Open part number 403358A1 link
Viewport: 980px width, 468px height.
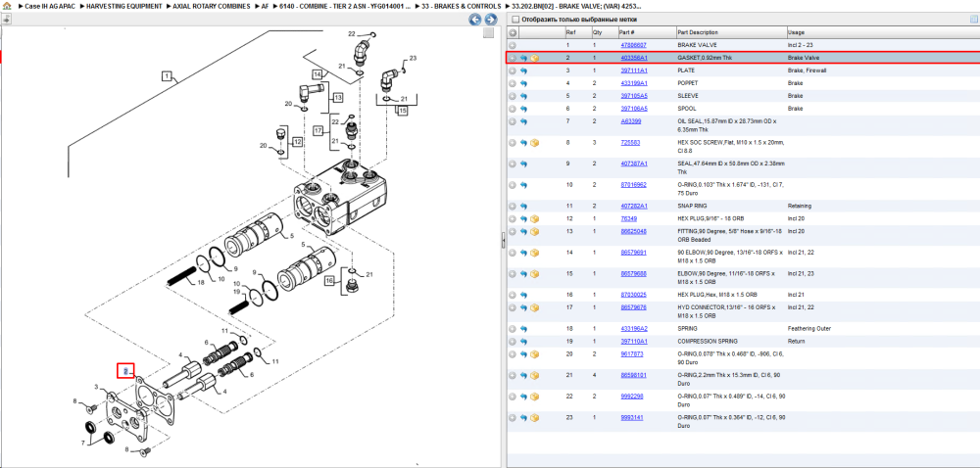pos(634,58)
